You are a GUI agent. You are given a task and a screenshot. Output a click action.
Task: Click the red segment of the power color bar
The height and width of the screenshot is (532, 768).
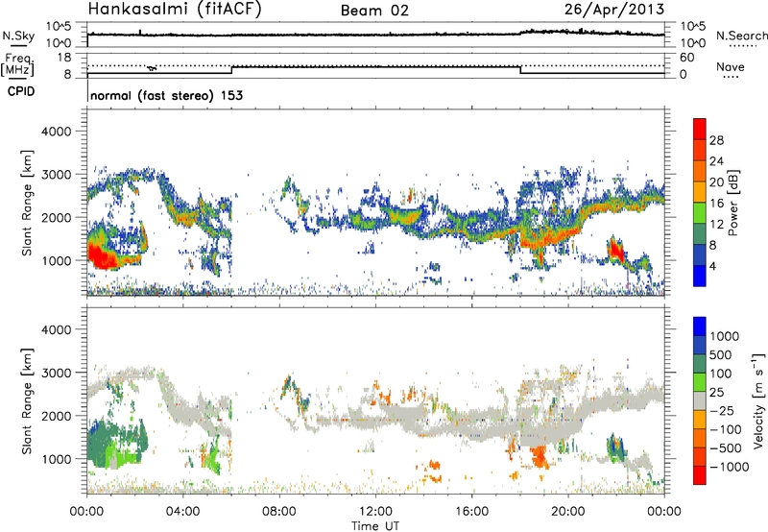[x=699, y=129]
